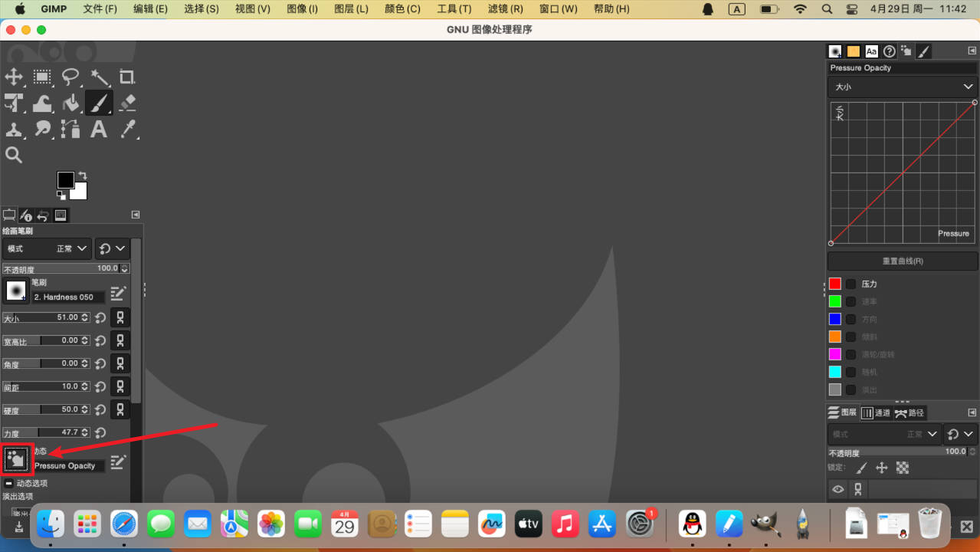Collapse the 动态选项 dynamics options expander
The width and height of the screenshot is (980, 552).
tap(8, 483)
